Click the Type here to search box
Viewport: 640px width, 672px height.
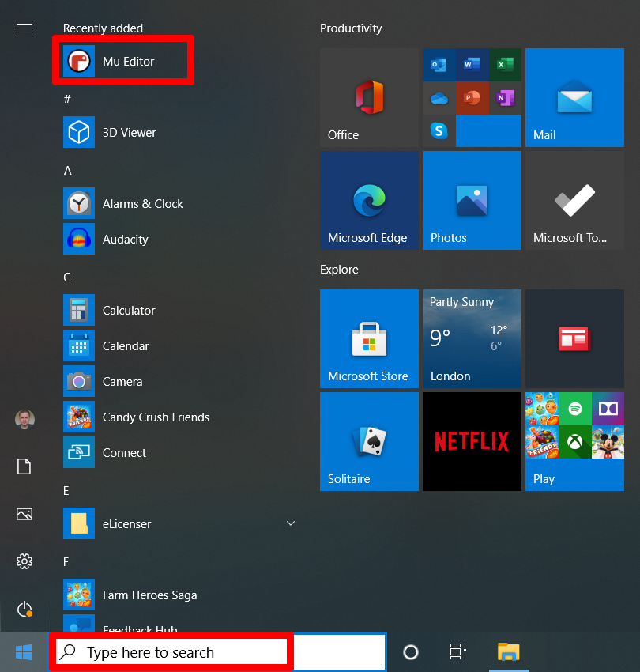point(217,652)
